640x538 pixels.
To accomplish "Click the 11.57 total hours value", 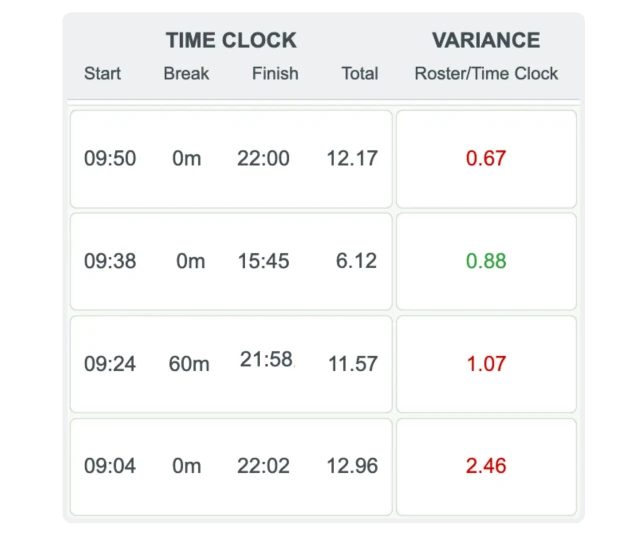I will [352, 364].
